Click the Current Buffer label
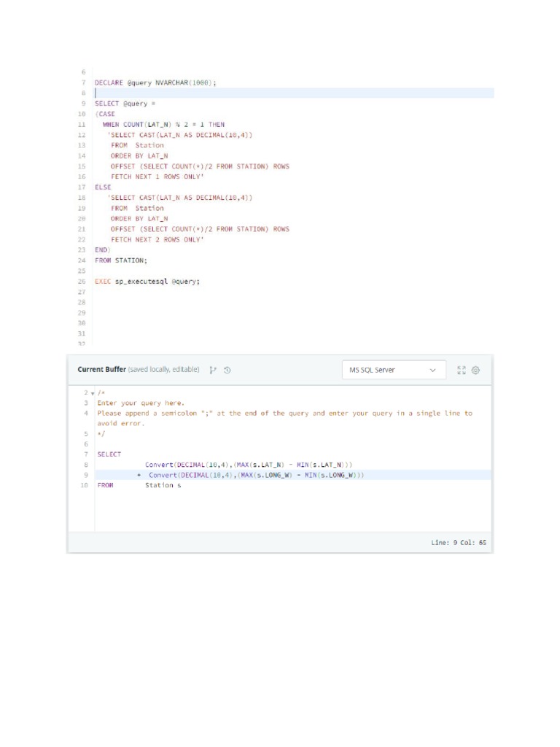This screenshot has width=560, height=747. [x=101, y=370]
